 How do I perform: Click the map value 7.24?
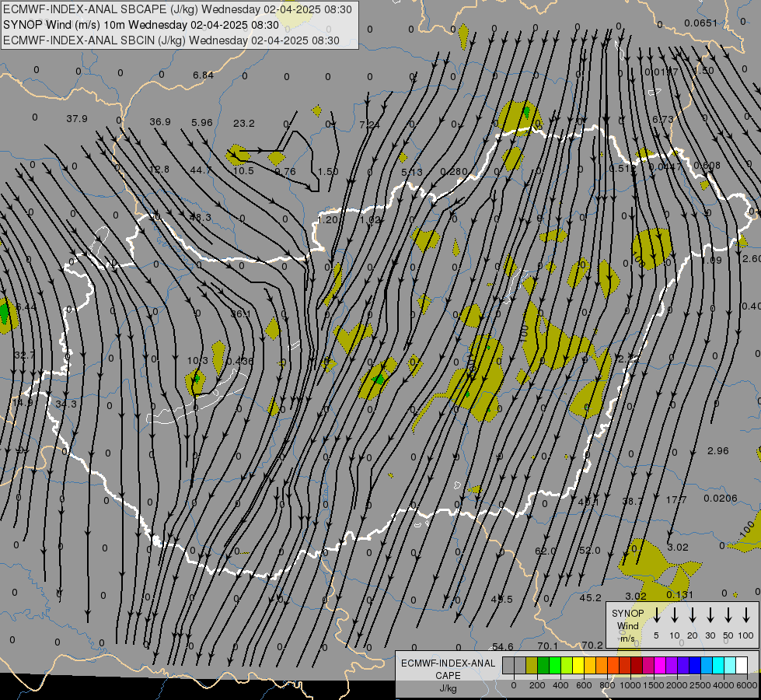tap(369, 125)
